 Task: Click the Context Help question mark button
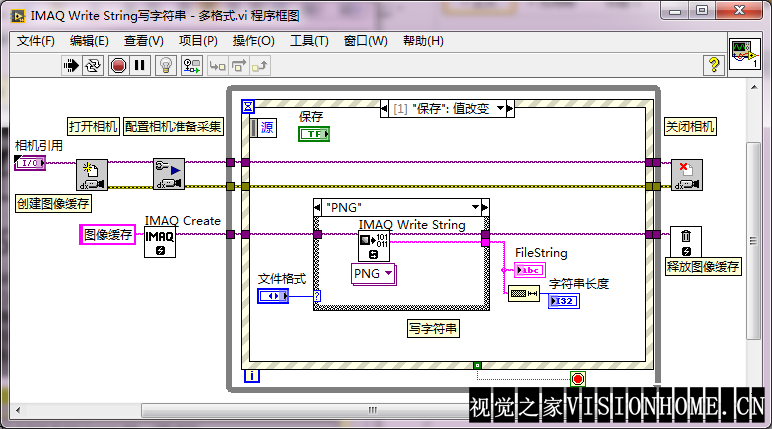(714, 65)
